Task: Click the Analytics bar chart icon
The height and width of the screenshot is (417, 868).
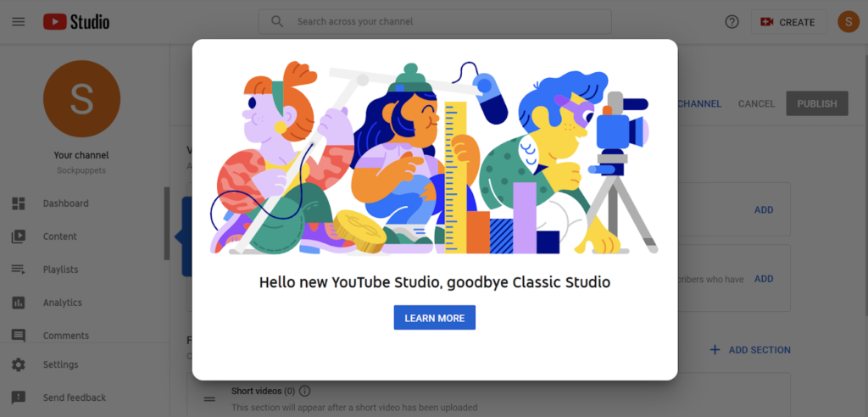Action: pos(18,303)
